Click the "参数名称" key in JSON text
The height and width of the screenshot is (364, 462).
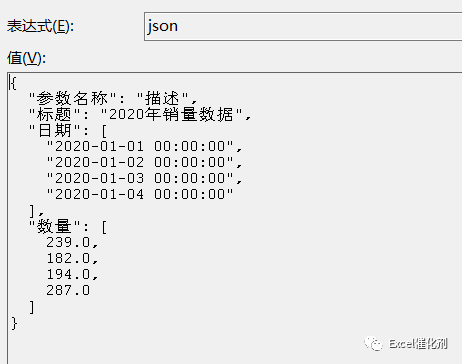tap(72, 98)
